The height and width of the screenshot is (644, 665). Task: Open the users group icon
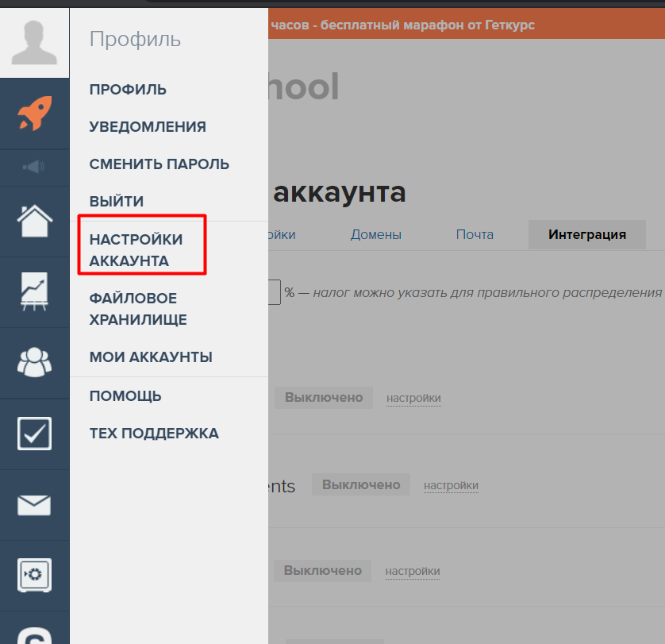(x=34, y=362)
